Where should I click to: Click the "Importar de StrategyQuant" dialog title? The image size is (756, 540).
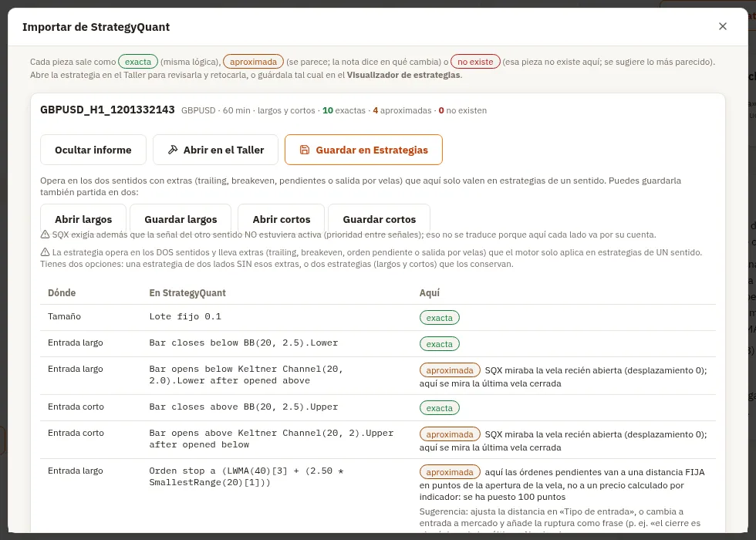96,27
